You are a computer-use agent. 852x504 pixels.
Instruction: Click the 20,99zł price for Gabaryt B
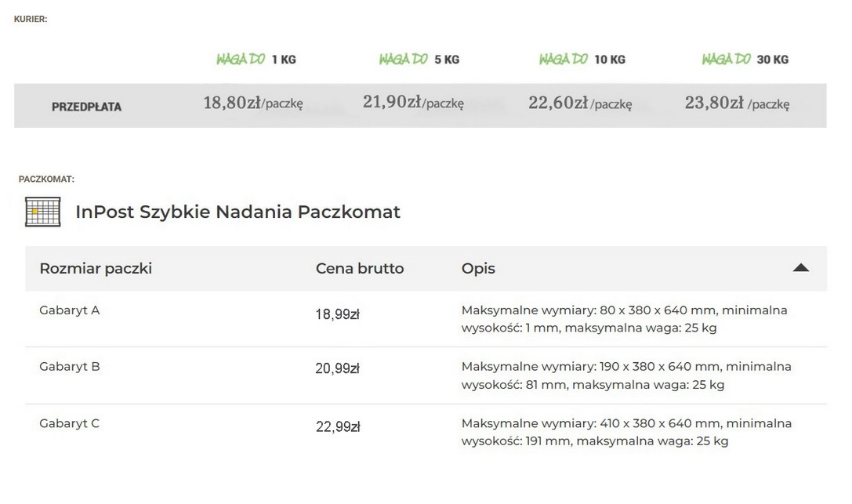click(338, 368)
